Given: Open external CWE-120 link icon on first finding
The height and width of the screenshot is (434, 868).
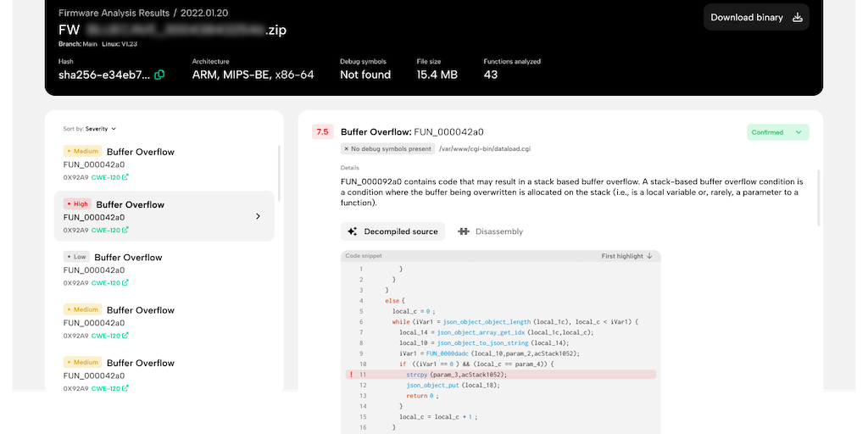Looking at the screenshot, I should [x=125, y=177].
